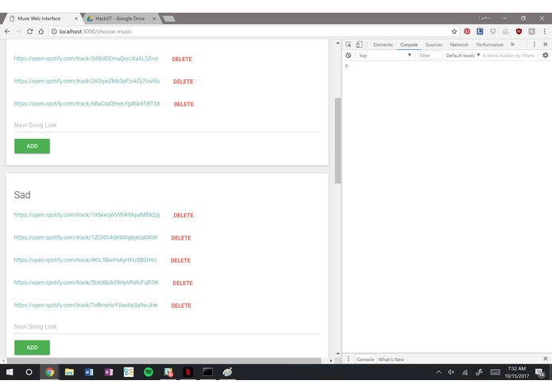
Task: Click the browser back arrow
Action: [7, 31]
